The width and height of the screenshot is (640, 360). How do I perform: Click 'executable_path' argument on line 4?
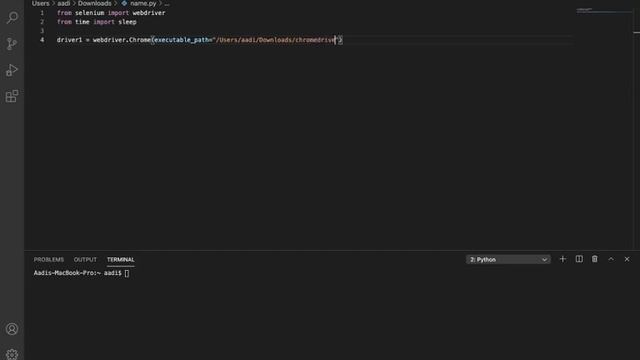(x=181, y=40)
